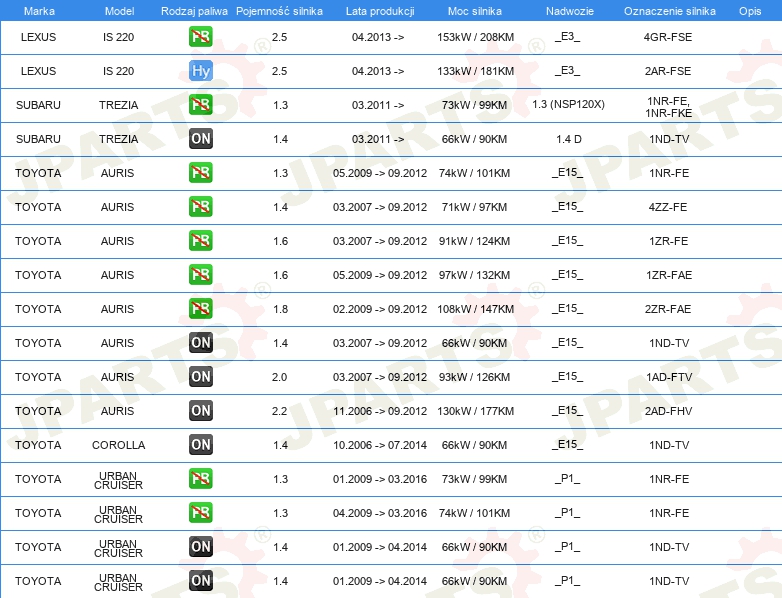Click power value 91kW / 124KM
The image size is (782, 598).
pyautogui.click(x=474, y=241)
